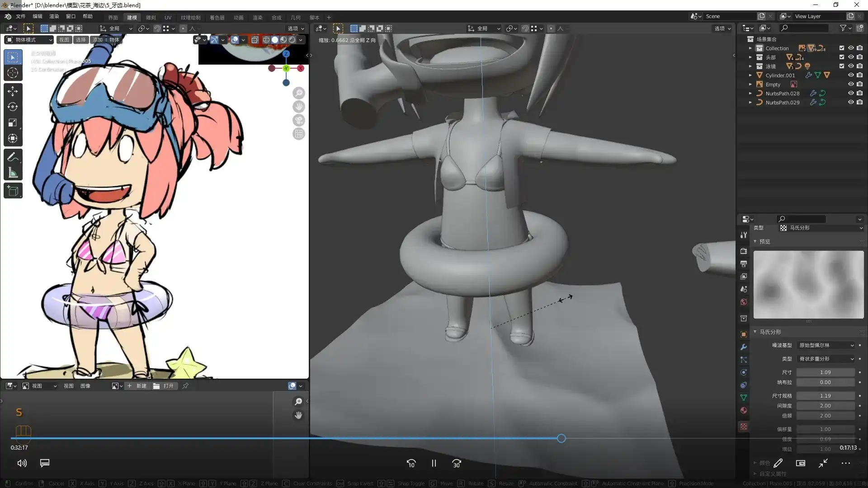Click the camera view icon in viewport gizmo

click(x=298, y=120)
